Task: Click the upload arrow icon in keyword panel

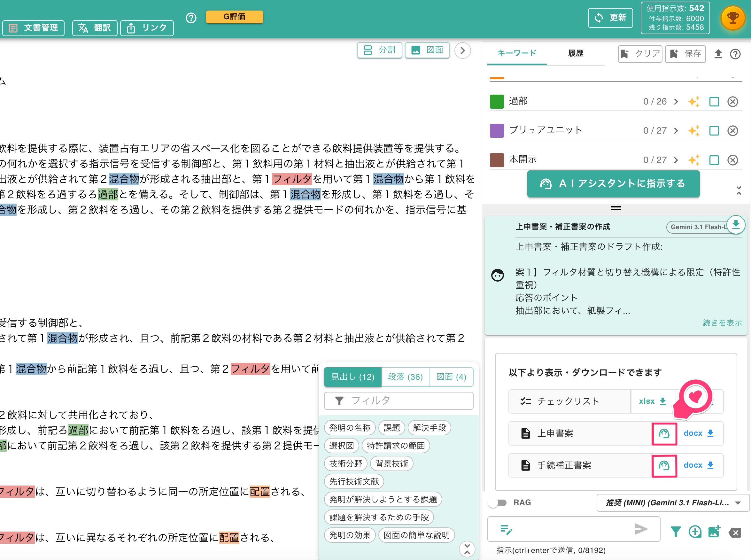Action: pos(718,54)
